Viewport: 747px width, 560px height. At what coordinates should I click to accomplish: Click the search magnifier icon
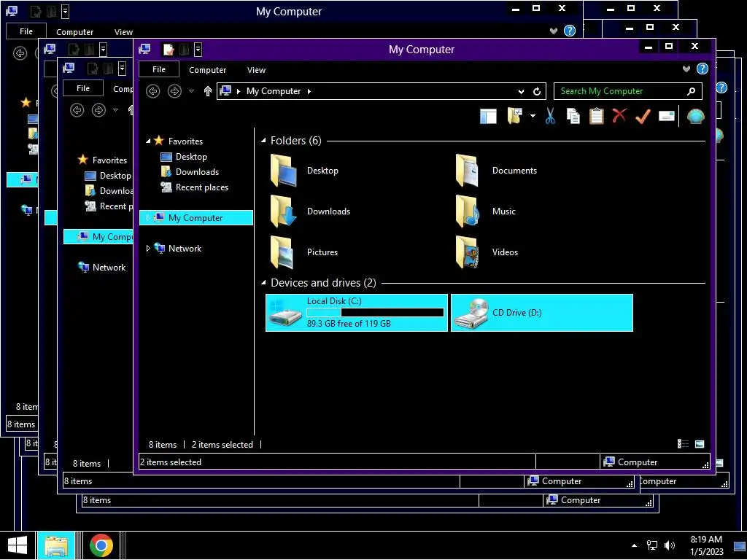[x=692, y=91]
